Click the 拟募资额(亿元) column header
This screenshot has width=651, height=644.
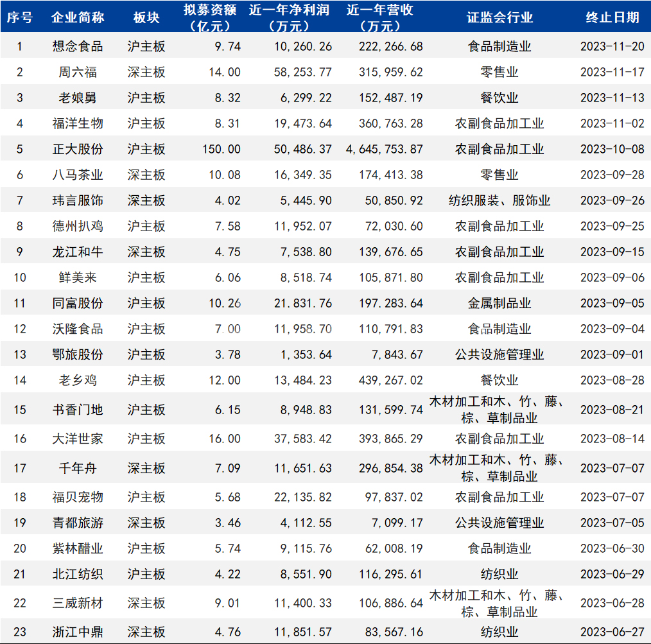pyautogui.click(x=210, y=17)
